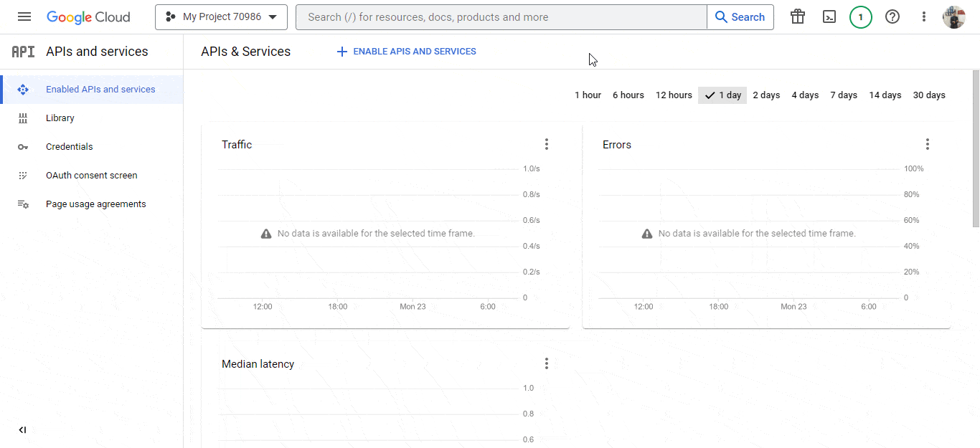Screen dimensions: 980x448
Task: Open the help and support icon
Action: pyautogui.click(x=892, y=16)
